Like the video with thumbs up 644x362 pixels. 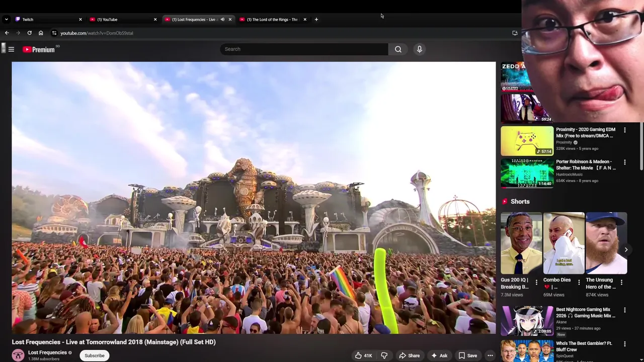coord(363,355)
